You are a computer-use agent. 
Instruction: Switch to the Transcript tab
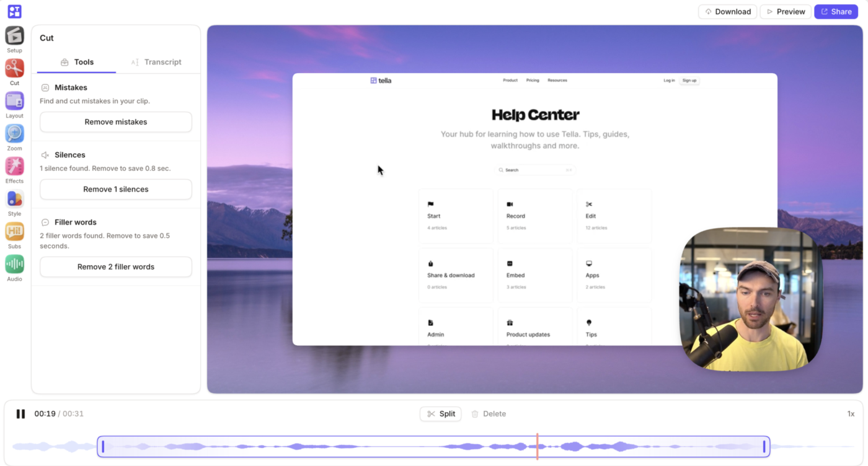click(156, 62)
